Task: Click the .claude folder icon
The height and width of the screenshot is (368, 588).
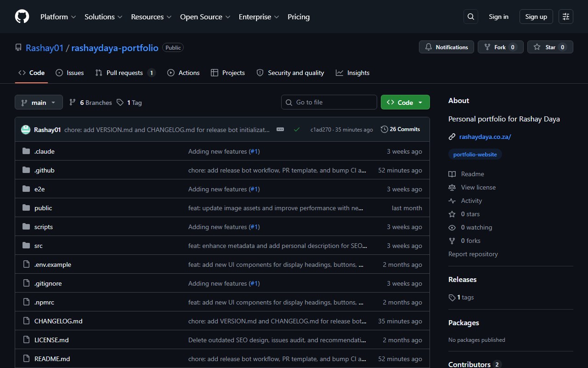Action: [x=26, y=151]
